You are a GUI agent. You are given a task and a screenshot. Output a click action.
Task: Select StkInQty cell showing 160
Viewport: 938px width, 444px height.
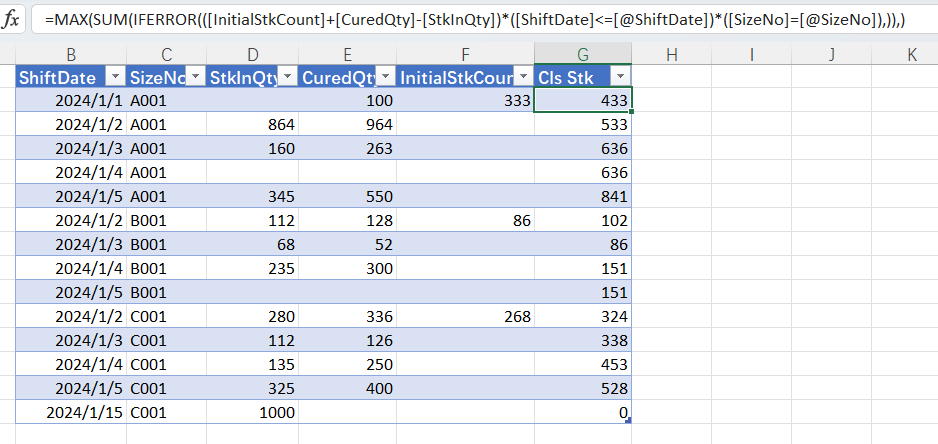click(252, 148)
